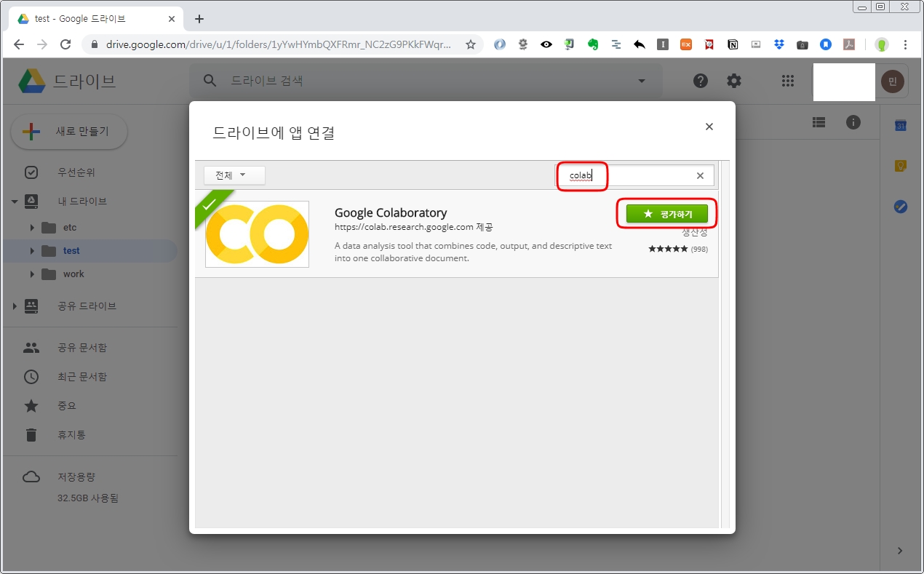
Task: Expand the test folder arrow
Action: pos(32,251)
